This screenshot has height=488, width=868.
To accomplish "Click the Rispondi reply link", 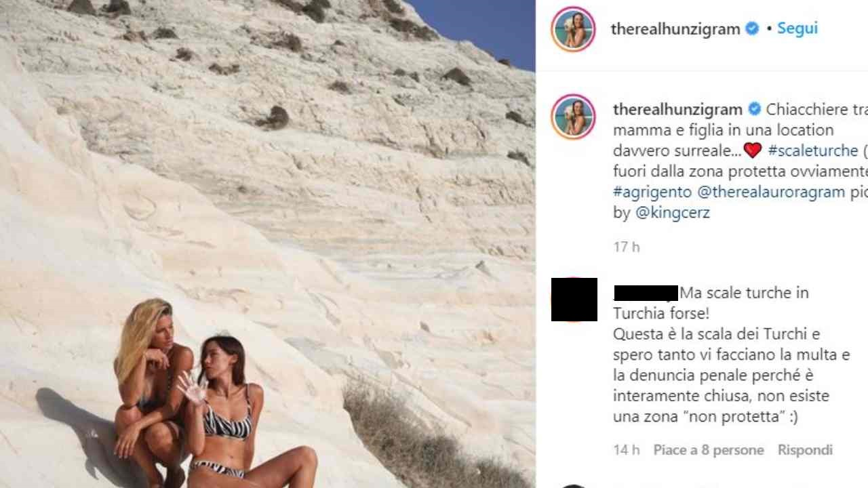I will pos(805,450).
